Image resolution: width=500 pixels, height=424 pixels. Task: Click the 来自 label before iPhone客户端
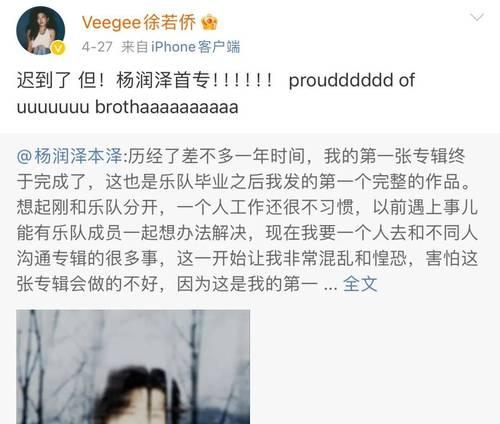click(x=135, y=47)
